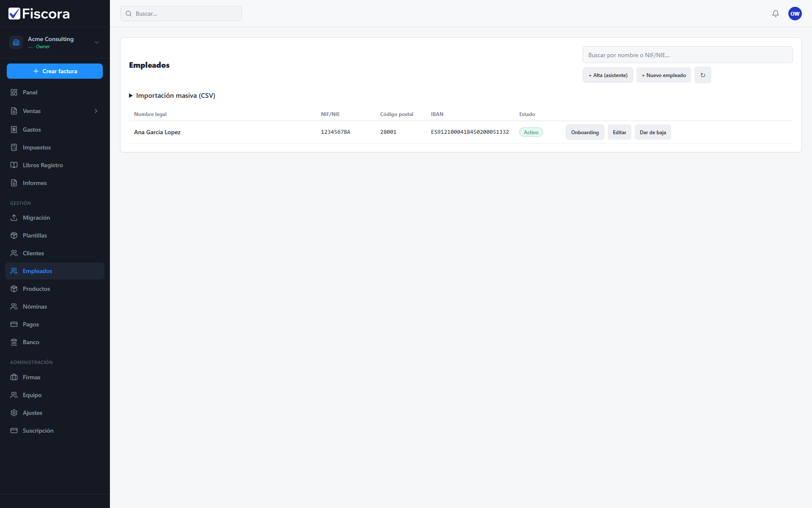Open Onboarding for Ana Garcia Lopez
The height and width of the screenshot is (508, 812).
point(585,132)
